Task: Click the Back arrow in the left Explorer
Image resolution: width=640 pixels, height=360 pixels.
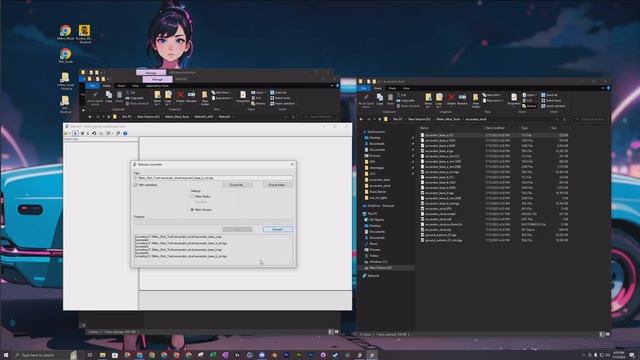Action: 90,117
